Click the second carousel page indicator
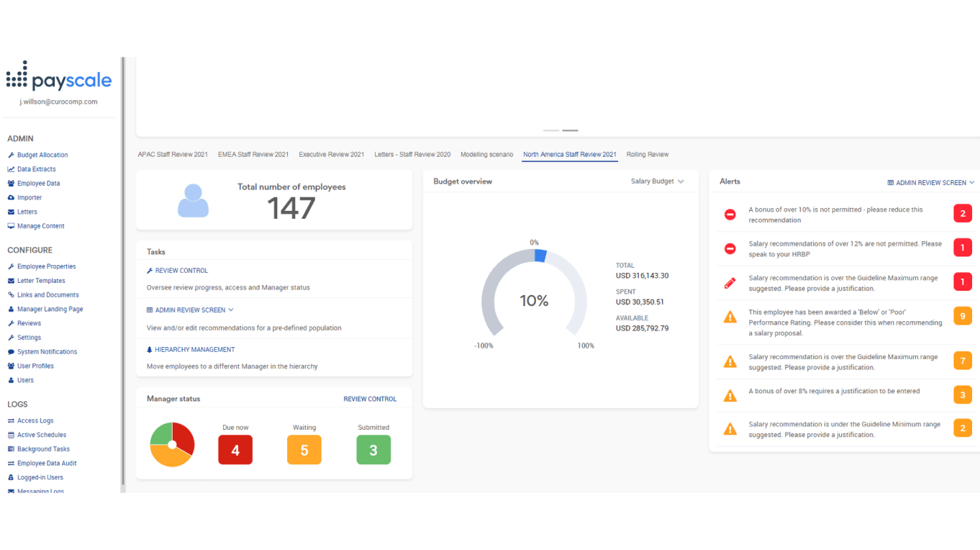Screen dimensions: 980x550 coord(570,130)
